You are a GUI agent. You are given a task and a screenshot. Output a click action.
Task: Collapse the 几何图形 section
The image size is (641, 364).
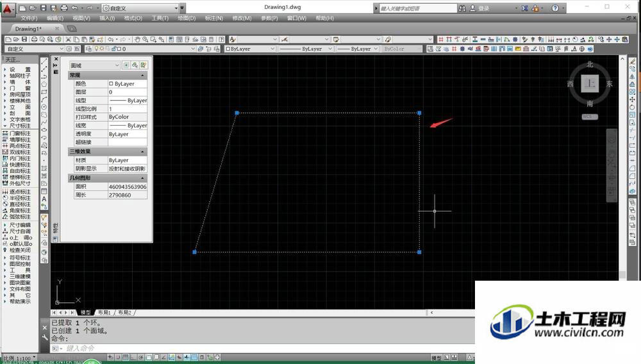[142, 178]
